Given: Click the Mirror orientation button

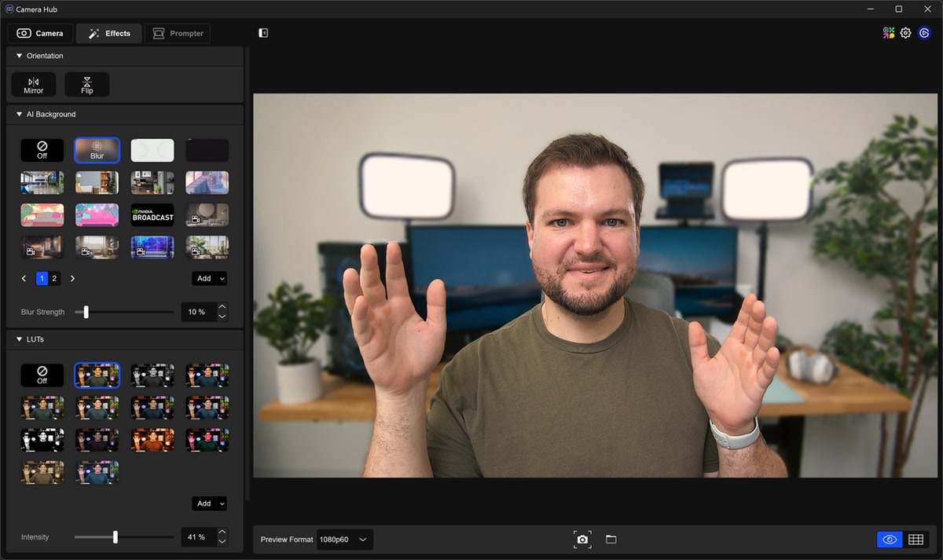Looking at the screenshot, I should (x=34, y=85).
